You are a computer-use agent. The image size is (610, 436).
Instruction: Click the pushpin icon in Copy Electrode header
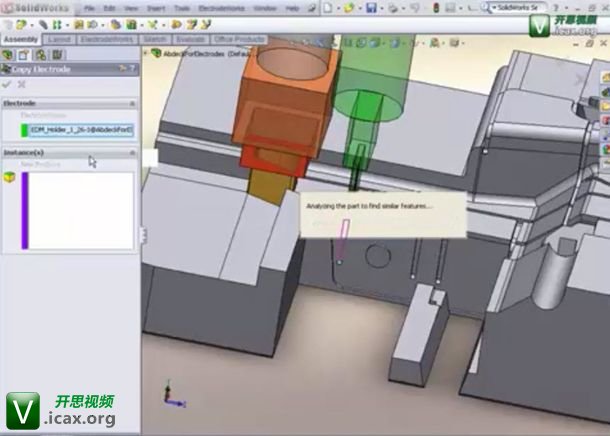pos(123,69)
